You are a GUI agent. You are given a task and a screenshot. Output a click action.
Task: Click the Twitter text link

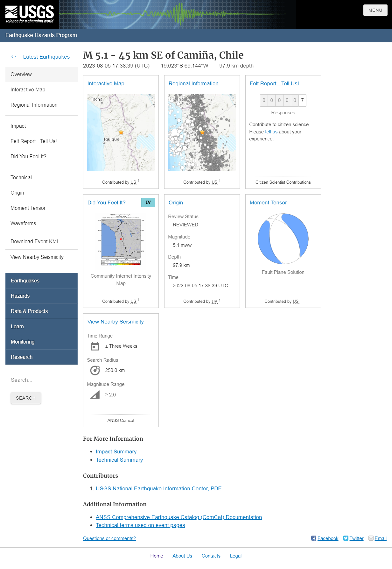click(356, 538)
